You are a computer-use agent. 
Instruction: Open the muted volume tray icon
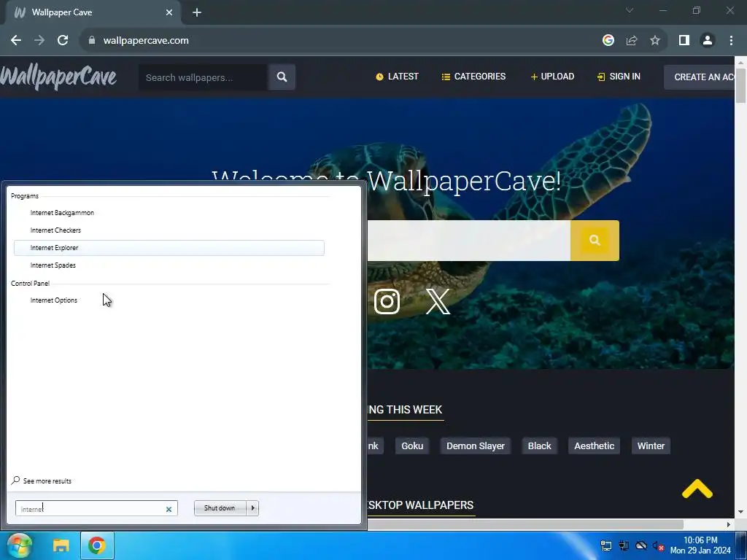(659, 546)
